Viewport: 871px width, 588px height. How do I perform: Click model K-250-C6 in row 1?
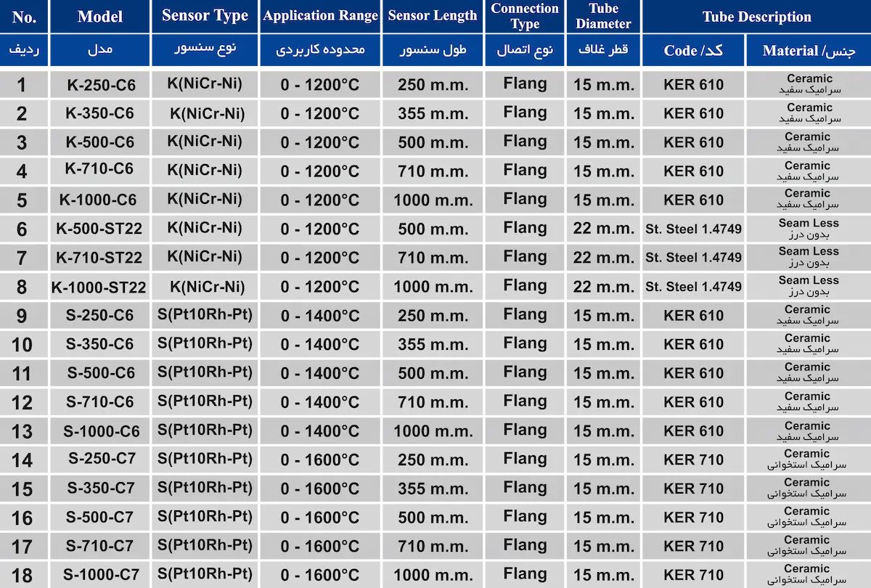click(x=101, y=85)
